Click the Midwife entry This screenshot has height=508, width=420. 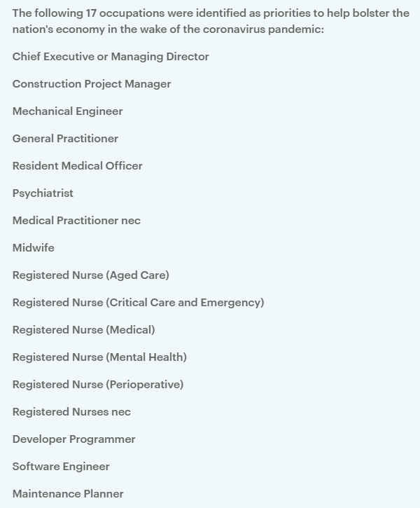pos(34,248)
